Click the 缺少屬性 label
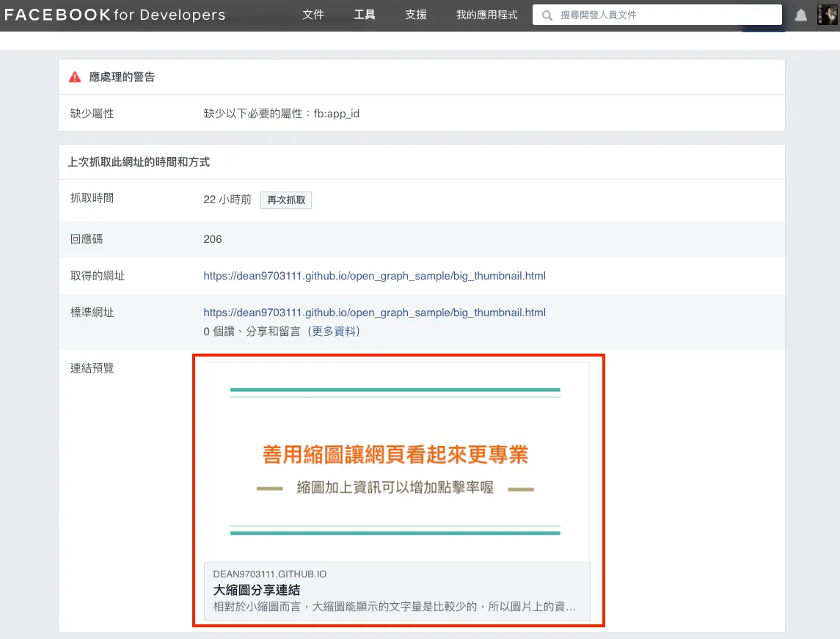Viewport: 840px width, 639px height. 92,114
